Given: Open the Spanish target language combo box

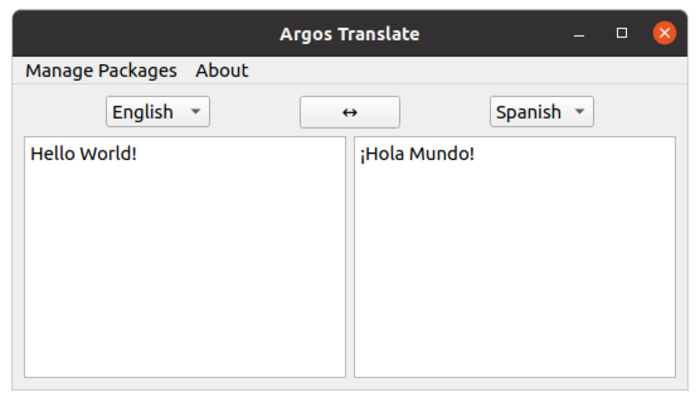Looking at the screenshot, I should tap(542, 112).
